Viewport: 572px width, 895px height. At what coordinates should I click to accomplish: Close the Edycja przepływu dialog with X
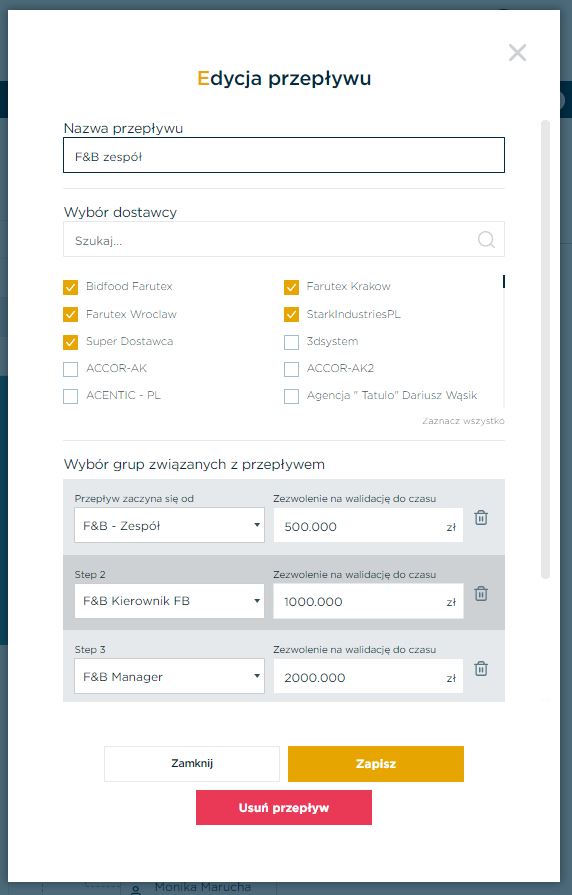(x=517, y=53)
